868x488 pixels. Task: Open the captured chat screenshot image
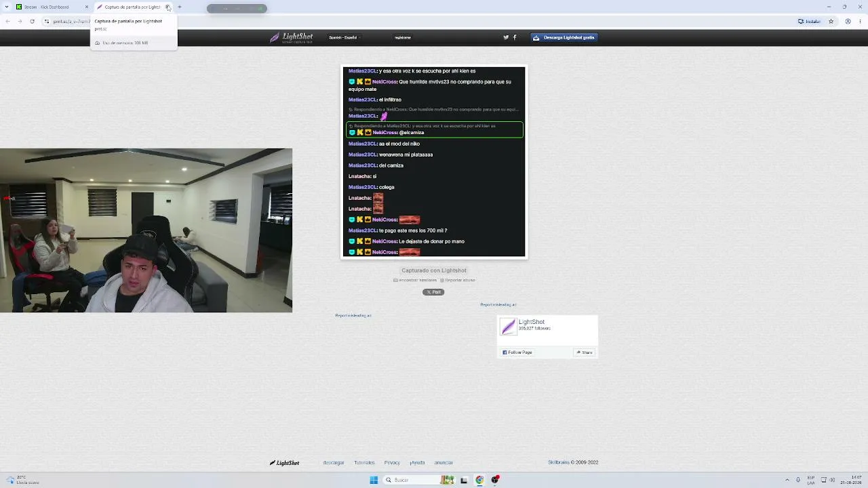pyautogui.click(x=434, y=161)
